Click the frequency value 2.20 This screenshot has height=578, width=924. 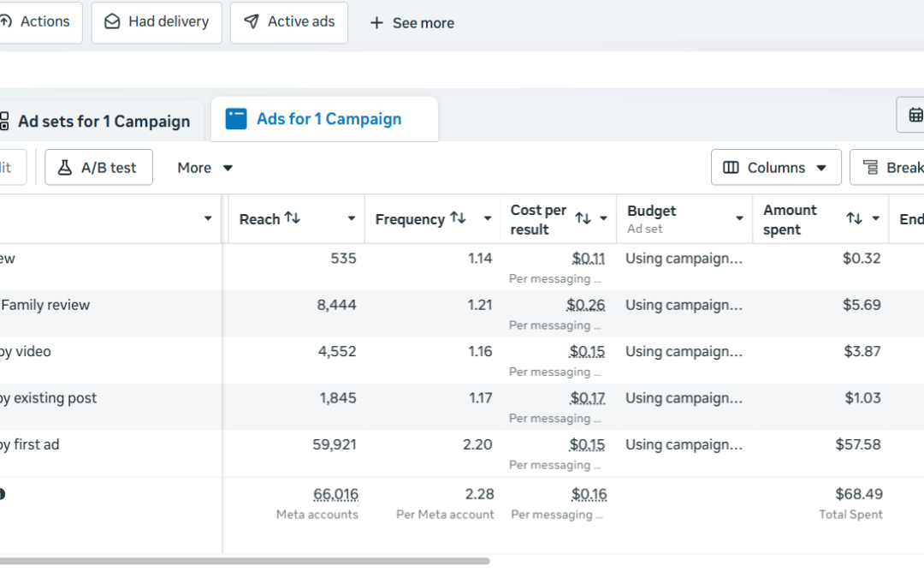coord(477,444)
